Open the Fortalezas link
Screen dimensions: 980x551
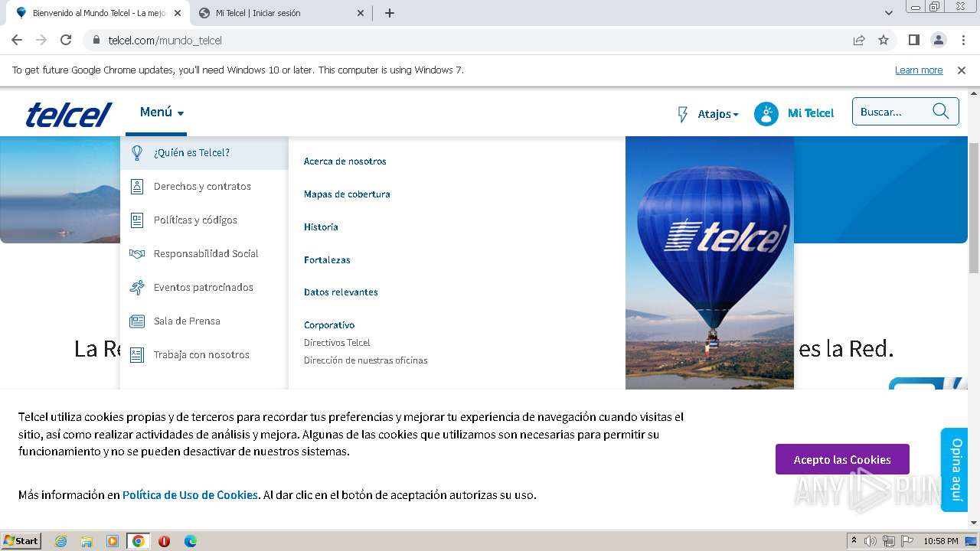(x=327, y=260)
